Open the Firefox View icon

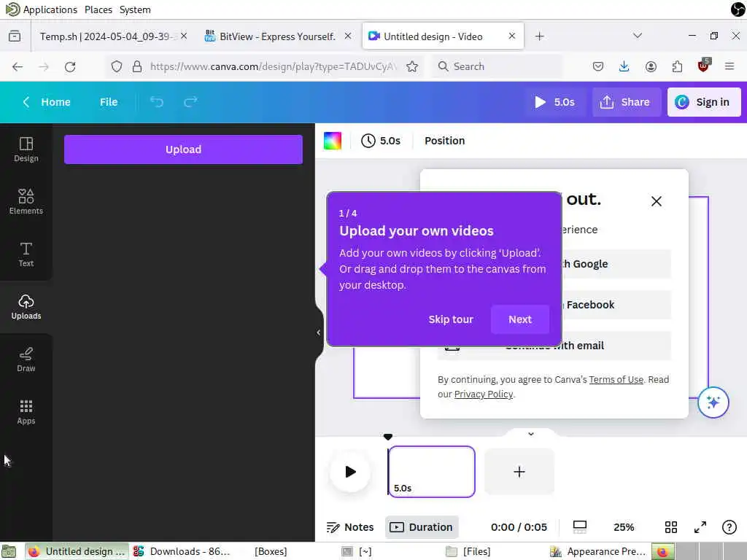coord(15,36)
